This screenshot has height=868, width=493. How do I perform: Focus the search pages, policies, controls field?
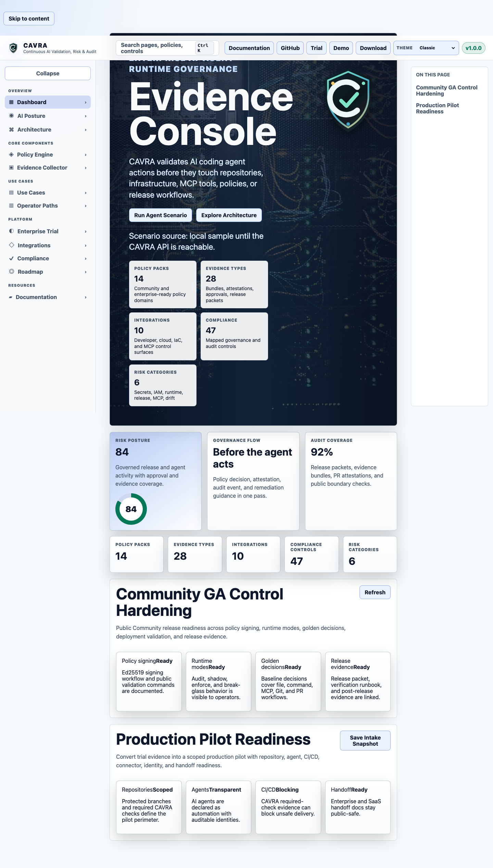(x=167, y=48)
